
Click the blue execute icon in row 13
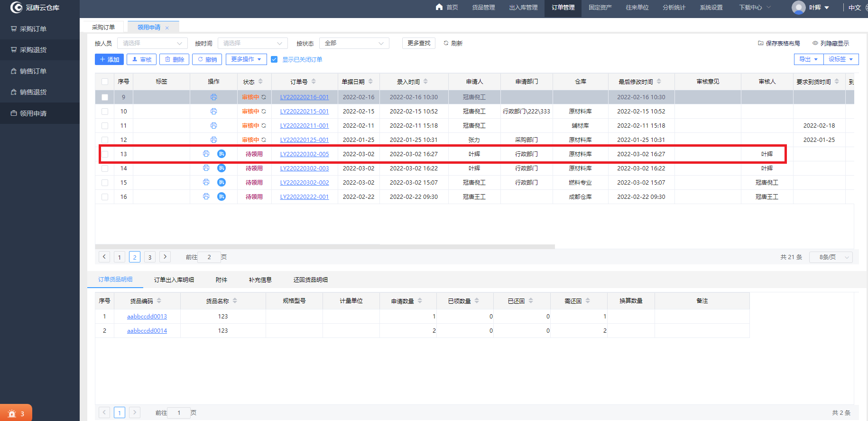pos(222,154)
